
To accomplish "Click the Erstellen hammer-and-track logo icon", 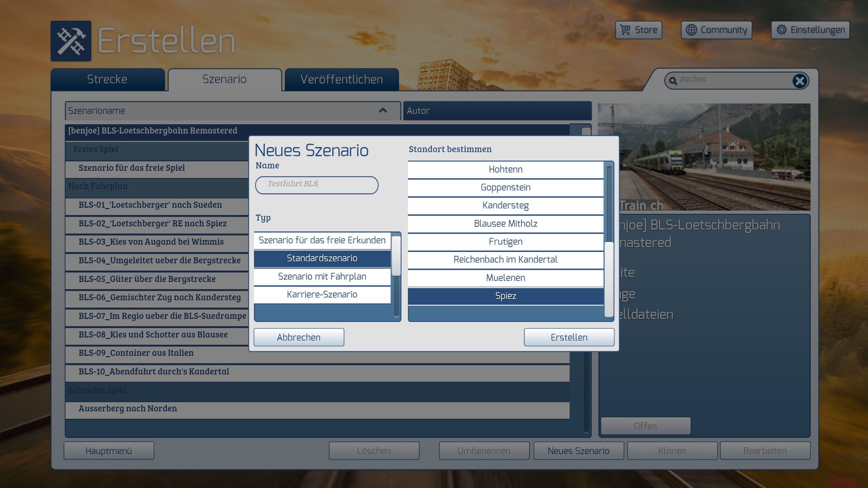I will (x=71, y=41).
